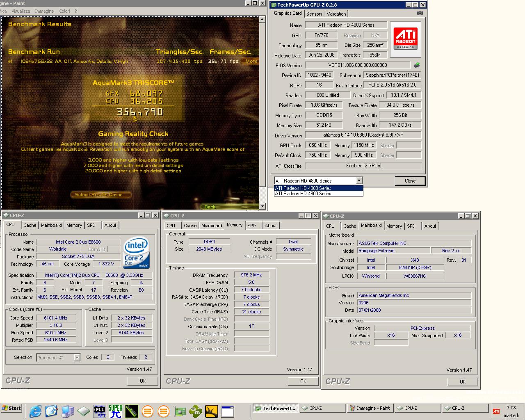Click OK in the CPU-Z Mainboard window
Screen dimensions: 525x420
463,381
